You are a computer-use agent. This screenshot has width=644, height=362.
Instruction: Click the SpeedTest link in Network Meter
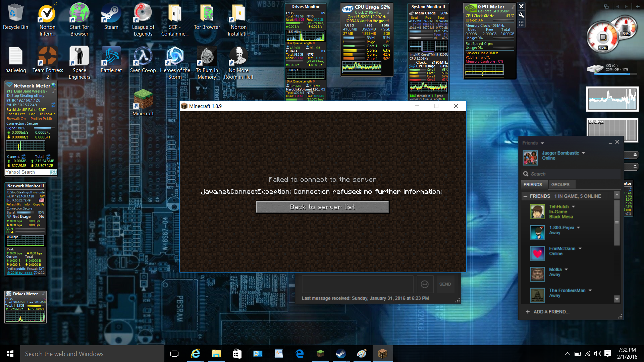(15, 114)
